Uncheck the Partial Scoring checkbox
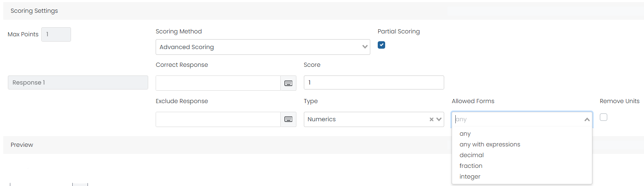The height and width of the screenshot is (186, 644). tap(381, 45)
